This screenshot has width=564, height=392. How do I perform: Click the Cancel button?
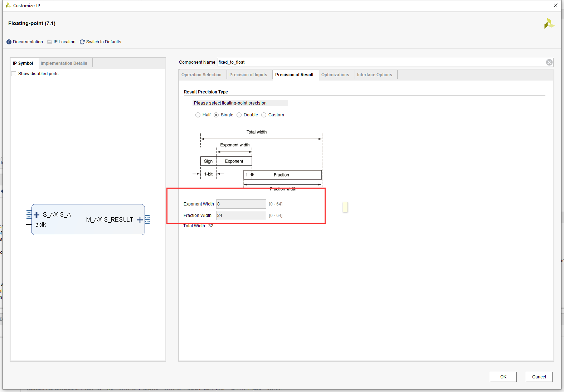point(539,377)
